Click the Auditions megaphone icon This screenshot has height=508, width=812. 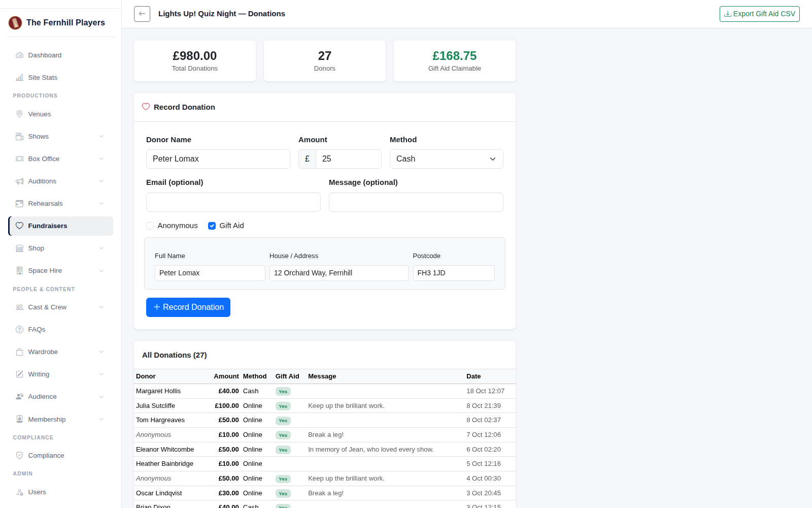(19, 181)
